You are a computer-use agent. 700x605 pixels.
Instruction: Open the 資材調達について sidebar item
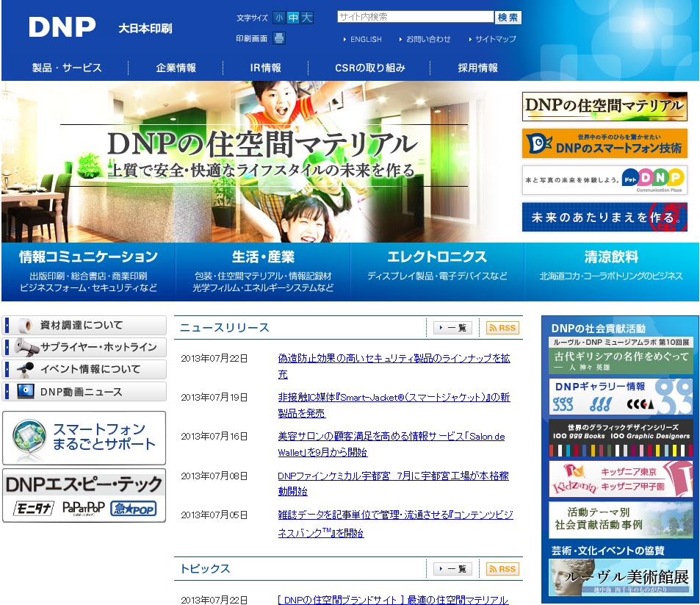(84, 325)
